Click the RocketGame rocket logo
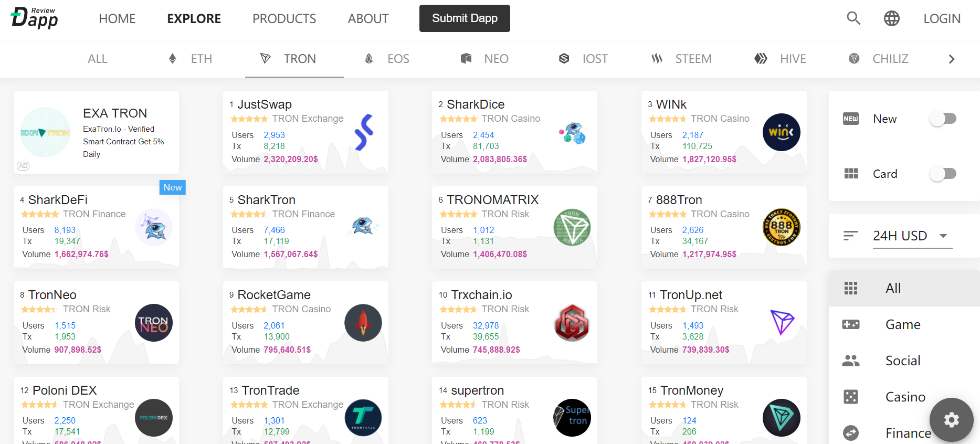The width and height of the screenshot is (980, 444). click(x=363, y=323)
